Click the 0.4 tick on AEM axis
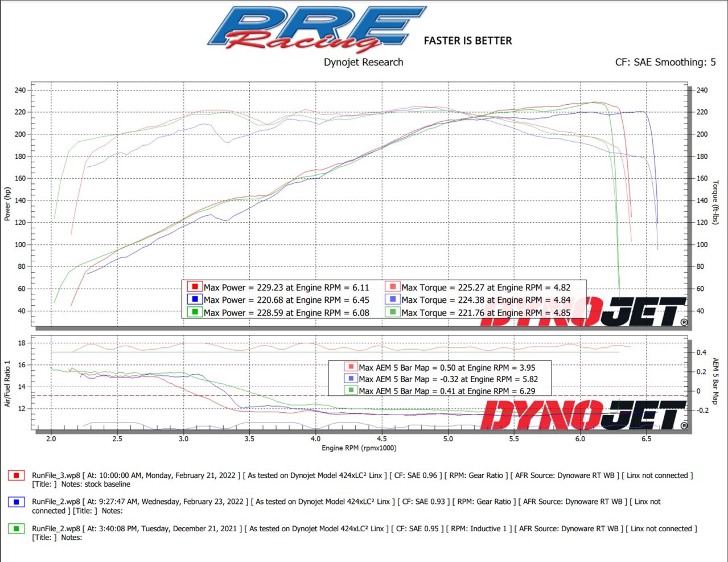This screenshot has height=562, width=728. [x=702, y=352]
